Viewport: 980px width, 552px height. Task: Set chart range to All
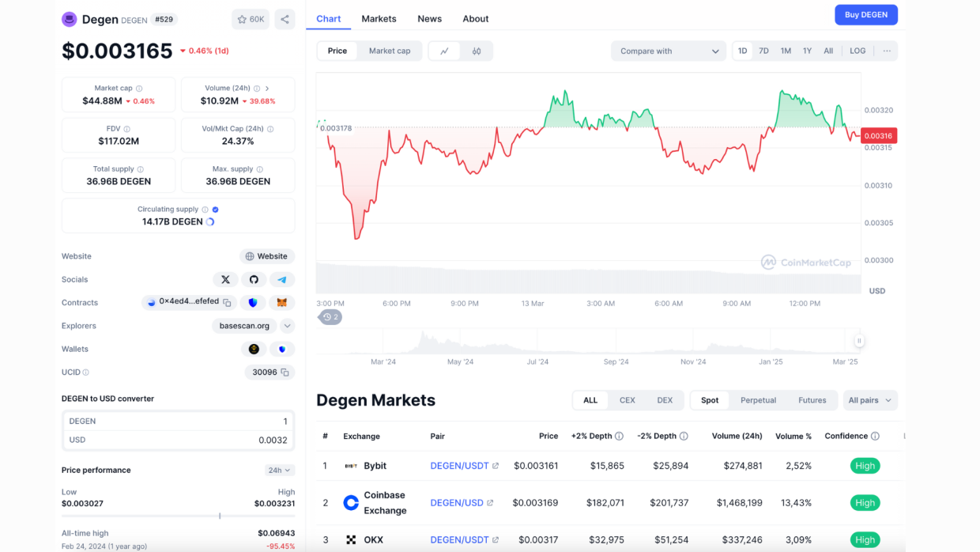click(828, 51)
